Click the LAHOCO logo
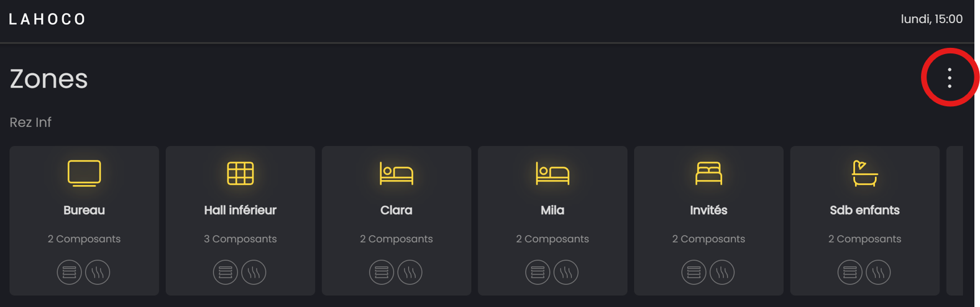The width and height of the screenshot is (980, 307). coord(47,20)
